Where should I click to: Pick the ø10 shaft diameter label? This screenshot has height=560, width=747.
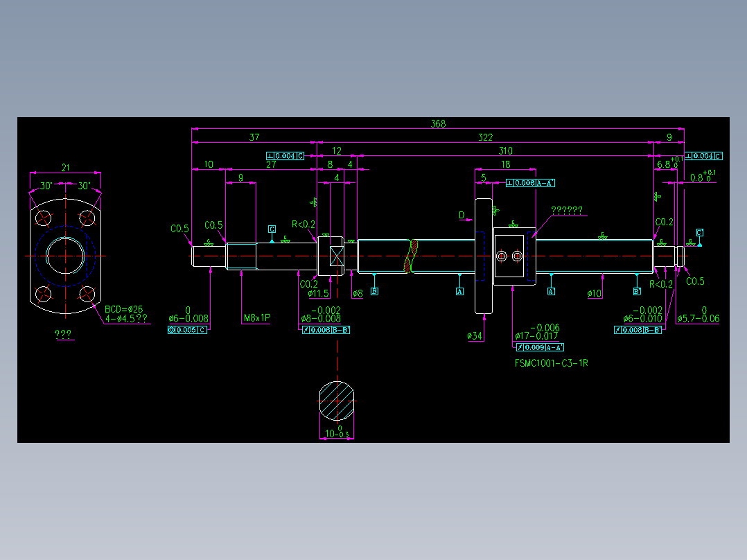coord(595,294)
